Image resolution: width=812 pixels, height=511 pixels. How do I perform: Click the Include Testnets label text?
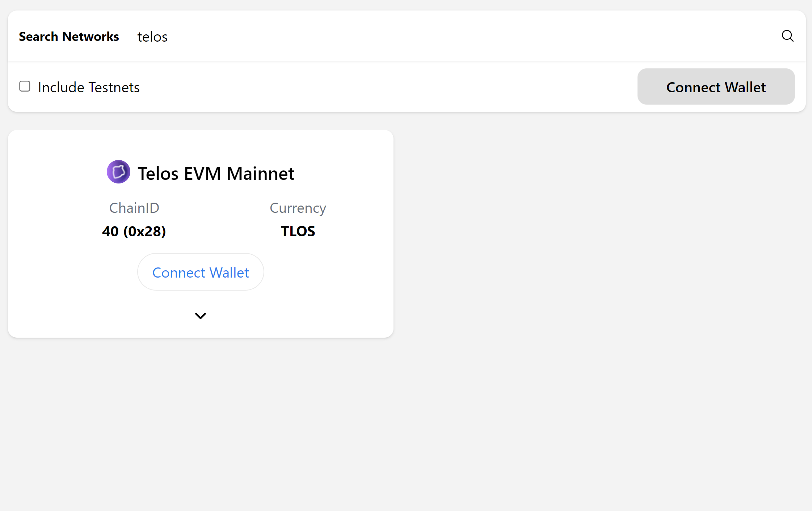click(x=88, y=87)
